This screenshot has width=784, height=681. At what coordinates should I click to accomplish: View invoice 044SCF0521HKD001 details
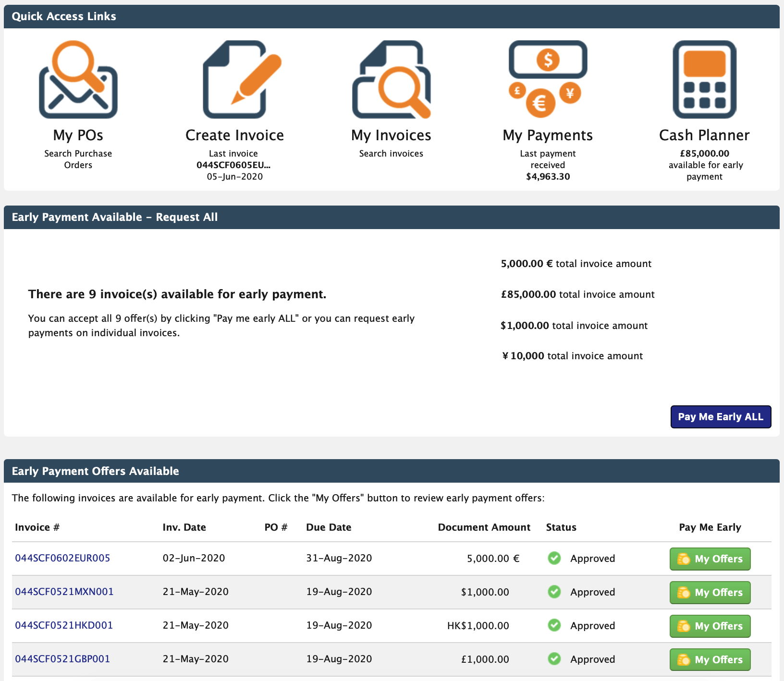coord(64,625)
